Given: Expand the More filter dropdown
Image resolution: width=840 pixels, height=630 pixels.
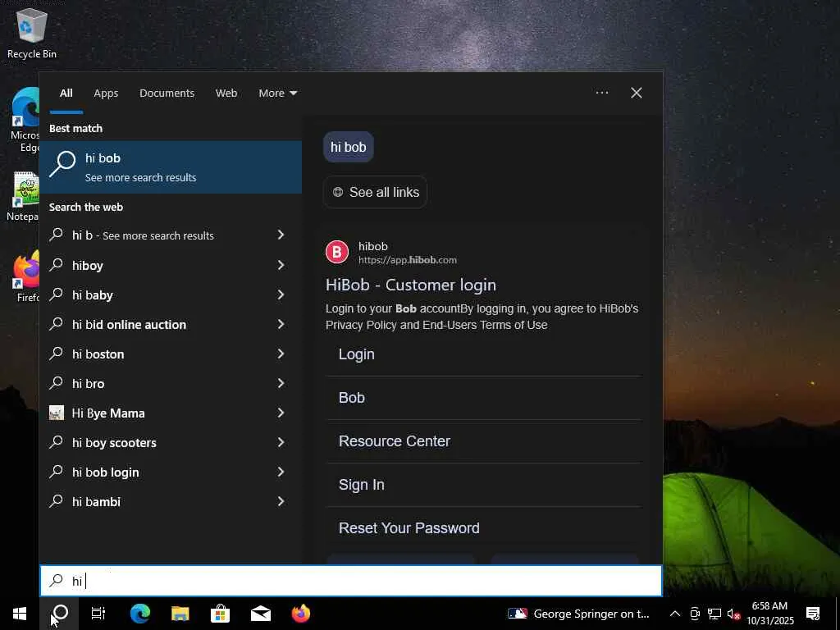Looking at the screenshot, I should coord(277,94).
